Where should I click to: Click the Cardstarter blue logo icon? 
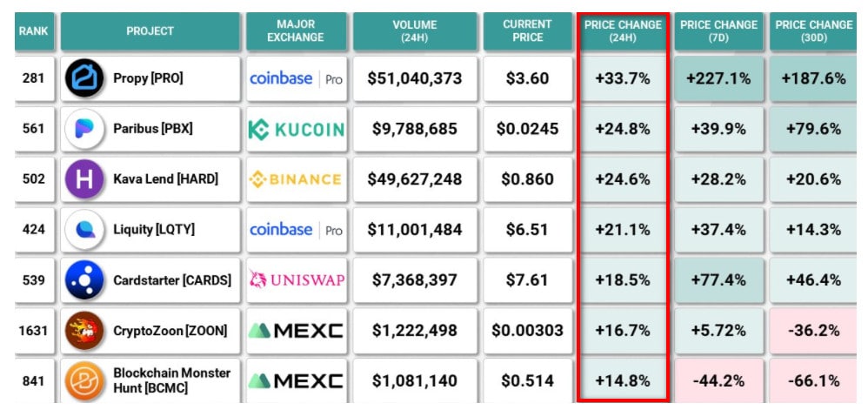point(84,280)
